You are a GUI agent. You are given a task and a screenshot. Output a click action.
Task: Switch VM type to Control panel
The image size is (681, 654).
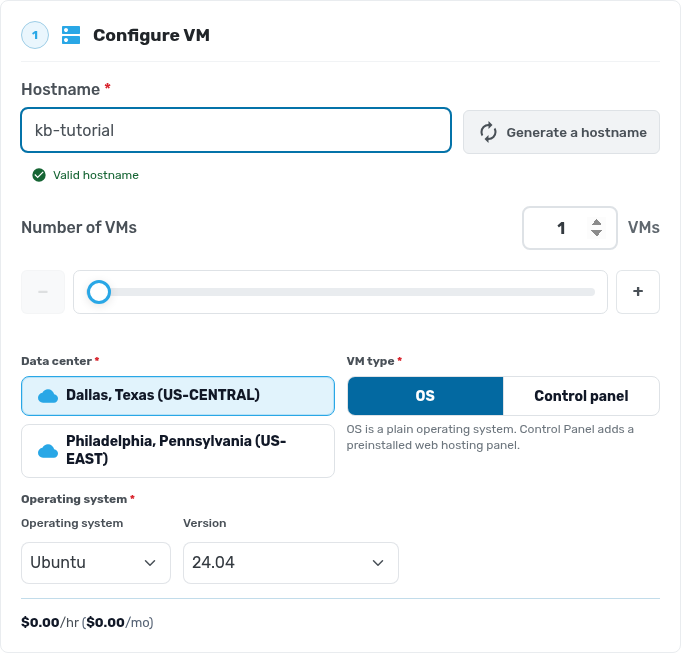tap(581, 396)
